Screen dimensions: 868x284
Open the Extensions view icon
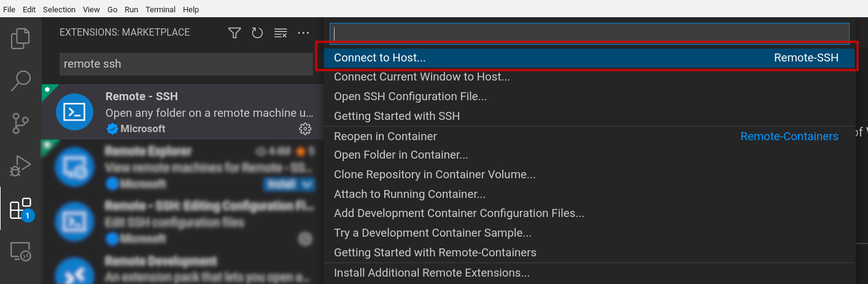[x=20, y=209]
